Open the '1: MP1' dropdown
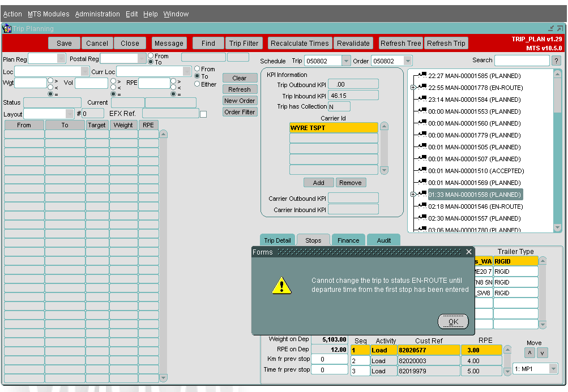This screenshot has width=568, height=392. pyautogui.click(x=553, y=369)
